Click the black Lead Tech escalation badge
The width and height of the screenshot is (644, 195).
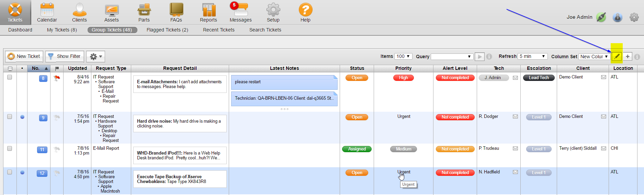tap(539, 78)
